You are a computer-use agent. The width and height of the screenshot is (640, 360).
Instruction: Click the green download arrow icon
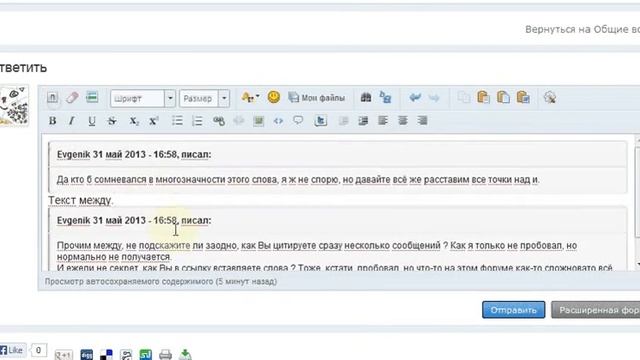point(185,354)
